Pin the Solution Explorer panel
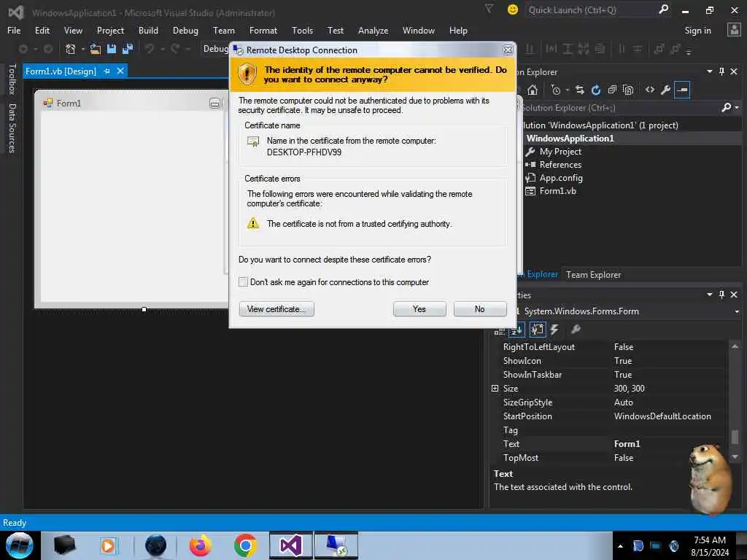Viewport: 747px width, 560px height. pos(721,71)
